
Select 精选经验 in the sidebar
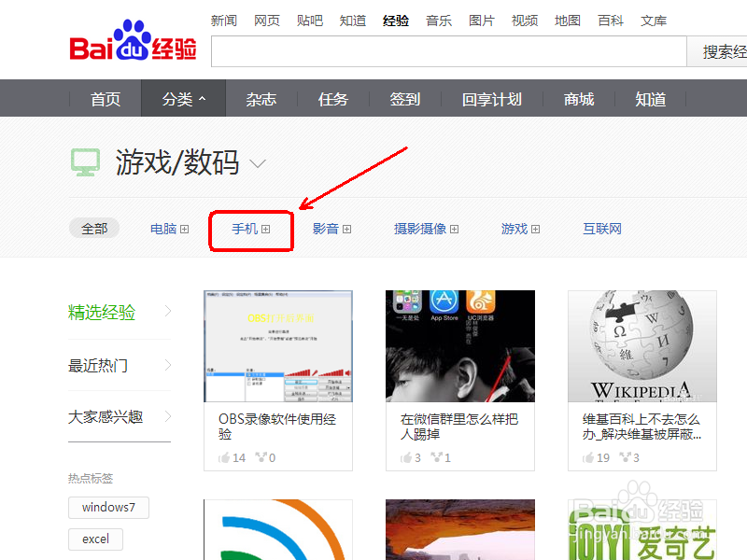click(x=102, y=313)
